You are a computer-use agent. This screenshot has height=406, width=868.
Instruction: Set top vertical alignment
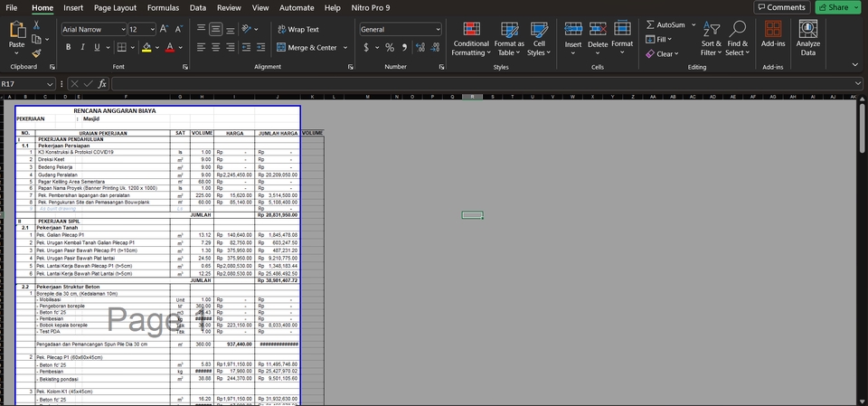click(x=201, y=29)
